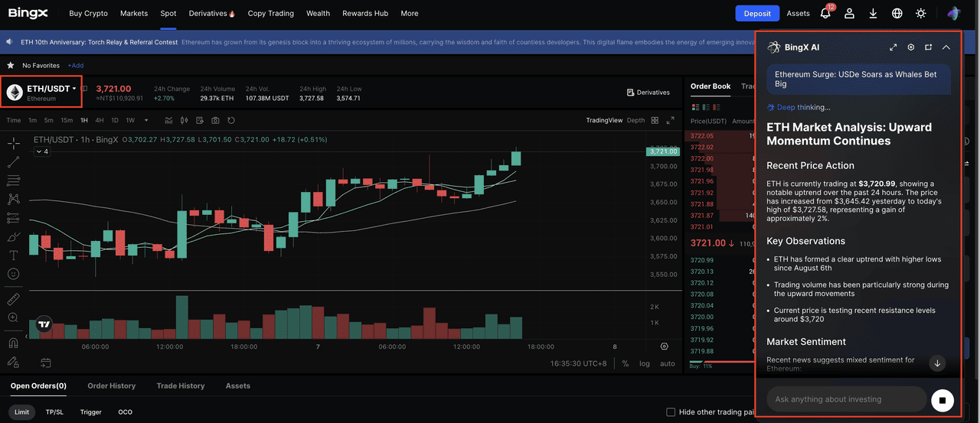Lock all drawing tools icon
Screen dimensions: 980x423
click(x=13, y=361)
